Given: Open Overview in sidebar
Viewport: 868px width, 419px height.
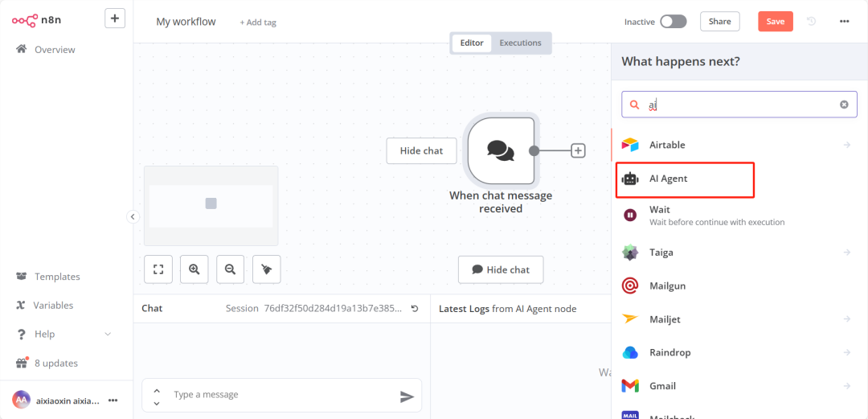Looking at the screenshot, I should 55,49.
